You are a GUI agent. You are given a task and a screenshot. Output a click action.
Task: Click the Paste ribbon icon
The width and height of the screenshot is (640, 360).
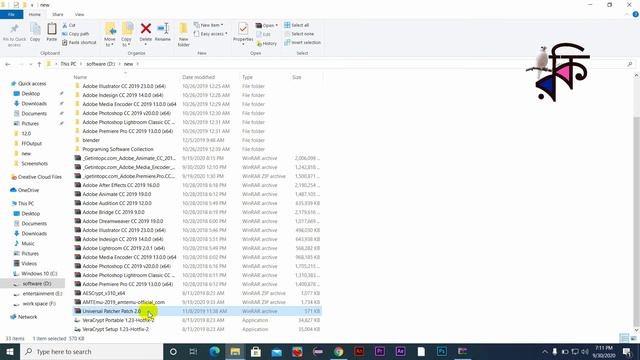coord(51,32)
